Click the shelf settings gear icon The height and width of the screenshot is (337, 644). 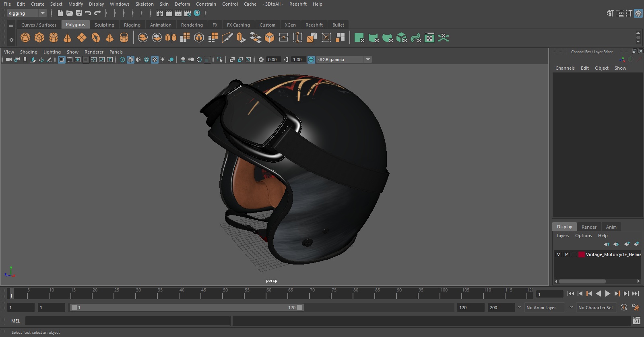[11, 40]
